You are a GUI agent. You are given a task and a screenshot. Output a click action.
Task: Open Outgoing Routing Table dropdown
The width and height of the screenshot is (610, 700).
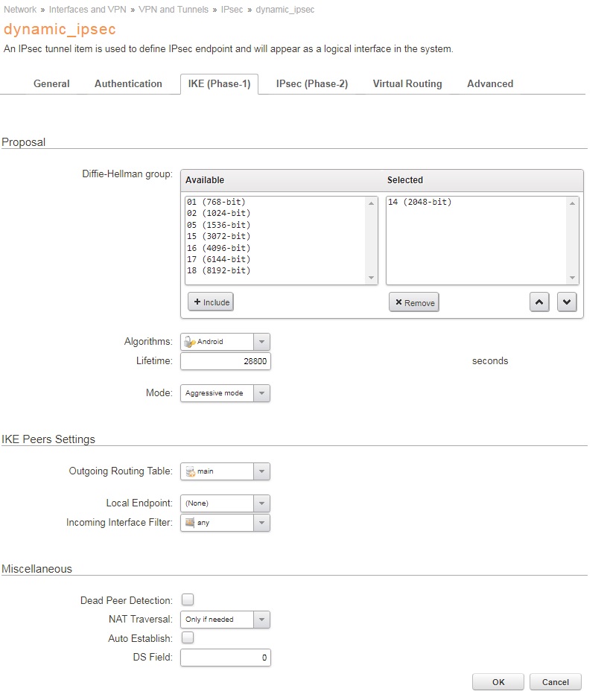click(x=225, y=471)
